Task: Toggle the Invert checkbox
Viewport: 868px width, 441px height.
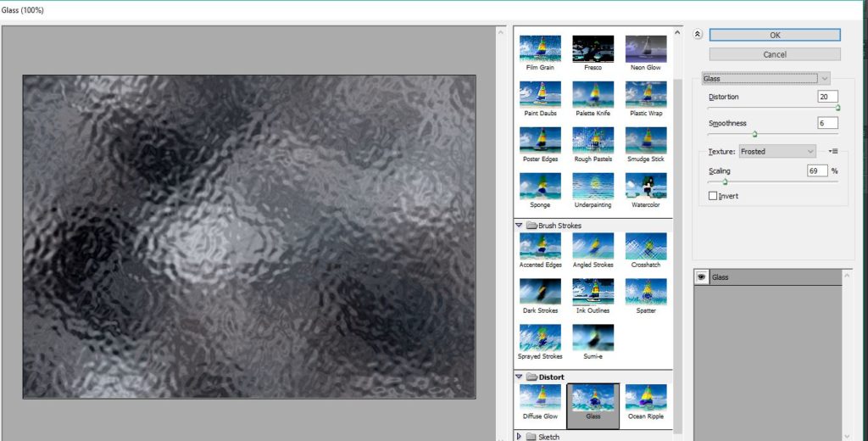Action: tap(712, 196)
